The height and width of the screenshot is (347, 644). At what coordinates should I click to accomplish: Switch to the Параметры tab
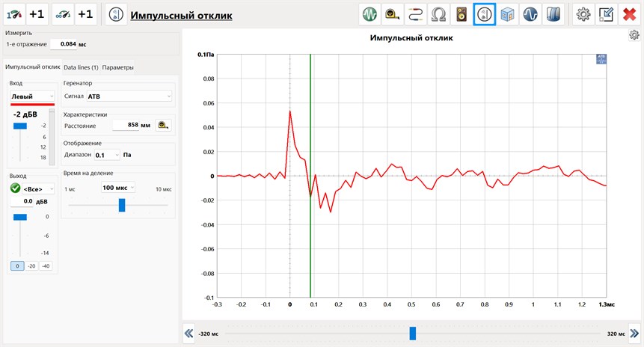[118, 67]
